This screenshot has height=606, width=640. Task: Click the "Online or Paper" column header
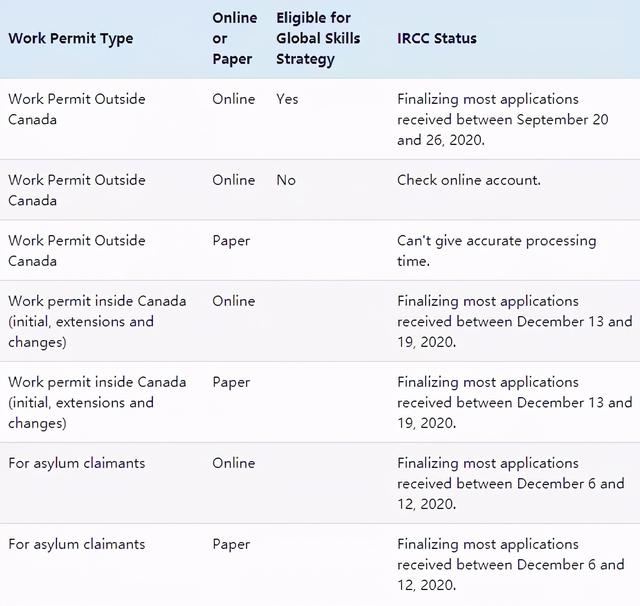click(x=234, y=39)
